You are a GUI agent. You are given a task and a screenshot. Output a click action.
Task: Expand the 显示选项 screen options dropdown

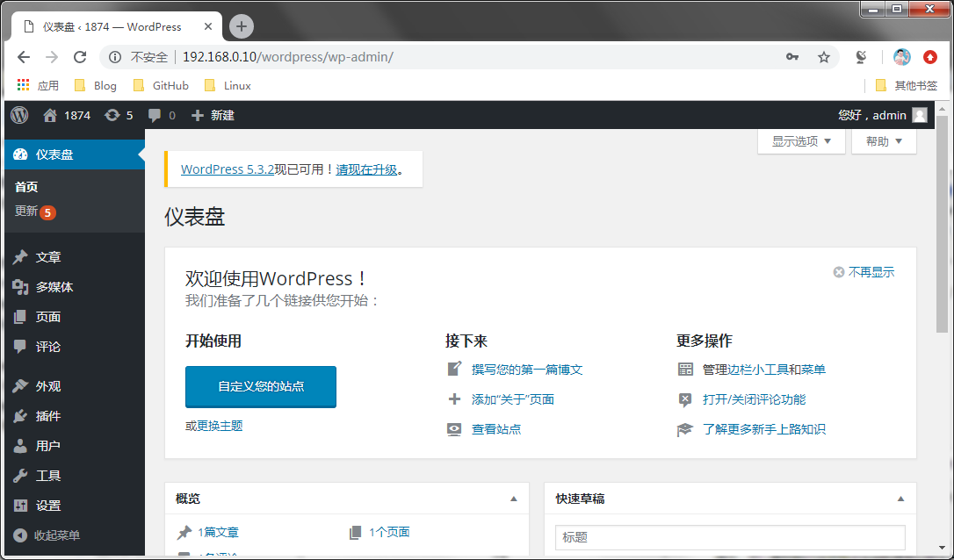801,141
